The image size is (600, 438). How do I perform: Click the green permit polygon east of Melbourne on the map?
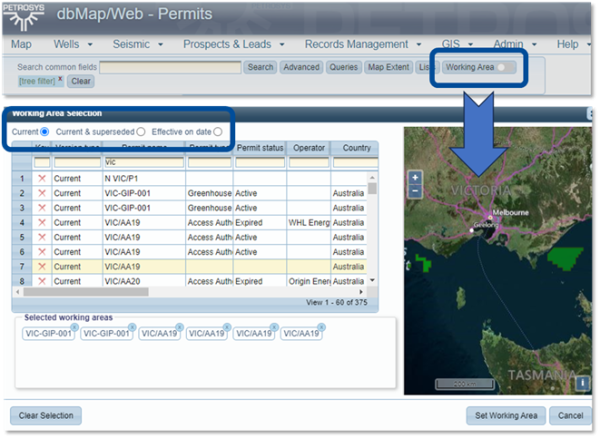(565, 259)
